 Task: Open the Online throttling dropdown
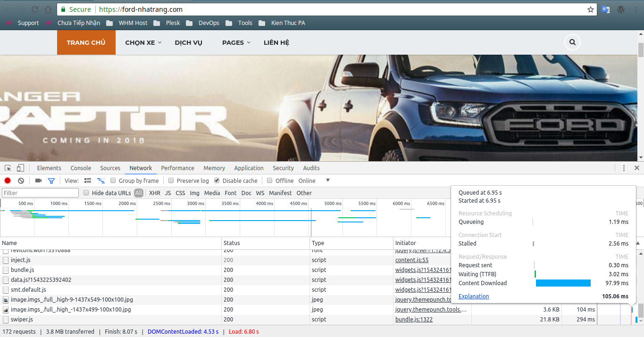tap(314, 181)
